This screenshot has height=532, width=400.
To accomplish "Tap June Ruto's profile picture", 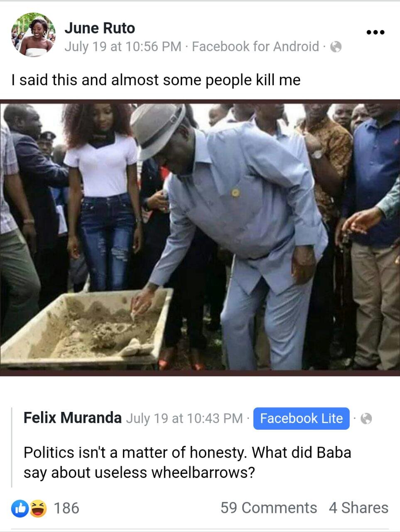I will [33, 34].
